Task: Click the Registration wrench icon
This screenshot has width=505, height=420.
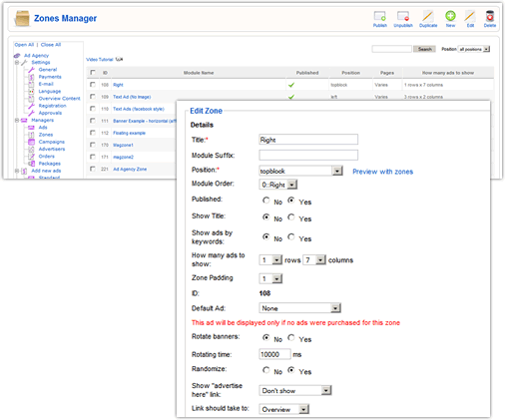Action: pyautogui.click(x=31, y=106)
